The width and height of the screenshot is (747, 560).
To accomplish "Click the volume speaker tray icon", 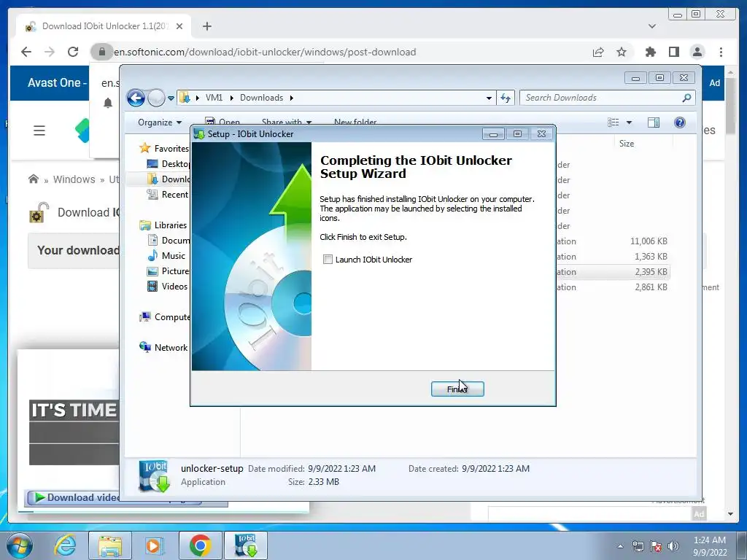I will [673, 546].
